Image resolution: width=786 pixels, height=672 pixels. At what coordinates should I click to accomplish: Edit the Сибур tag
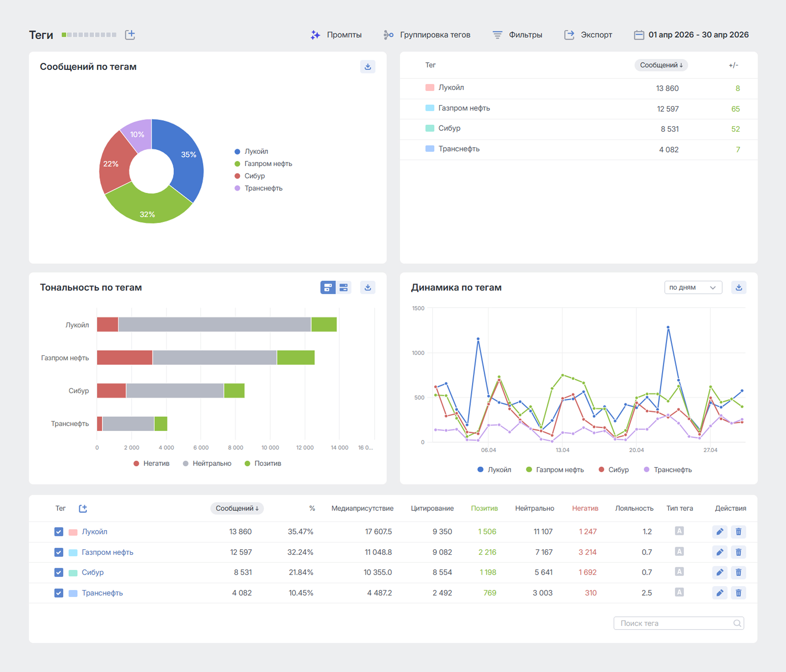click(720, 572)
